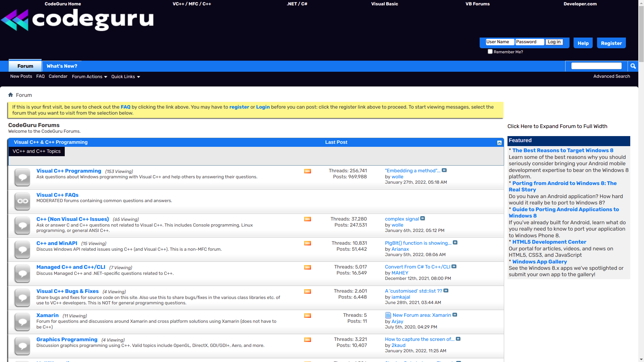Open Graphics Programming forum link
The width and height of the screenshot is (644, 362).
(x=67, y=340)
